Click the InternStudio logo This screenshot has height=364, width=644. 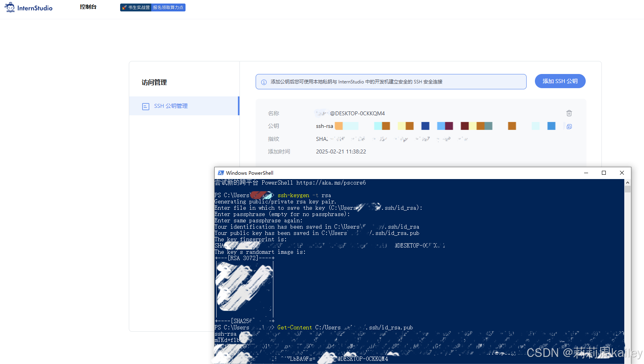(x=28, y=7)
